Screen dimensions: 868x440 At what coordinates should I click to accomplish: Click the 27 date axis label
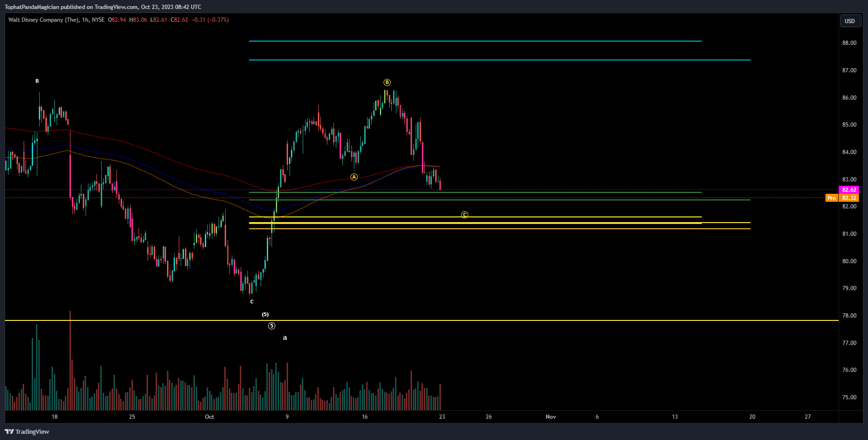click(x=808, y=417)
